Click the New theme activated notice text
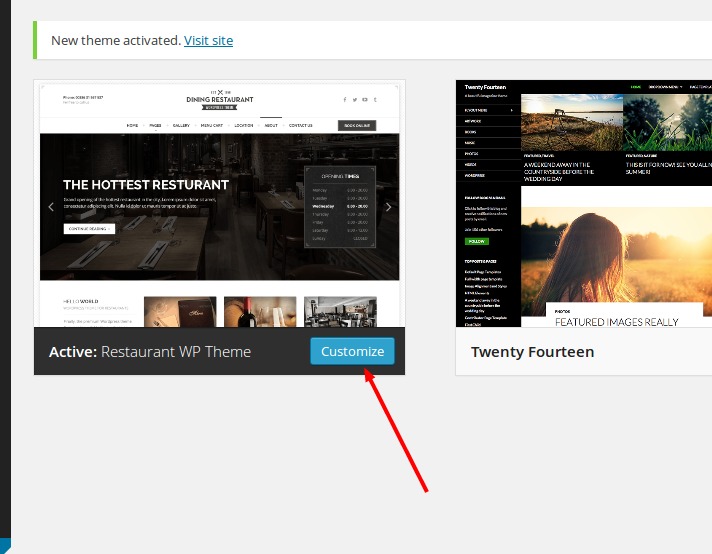The image size is (712, 554). [116, 40]
